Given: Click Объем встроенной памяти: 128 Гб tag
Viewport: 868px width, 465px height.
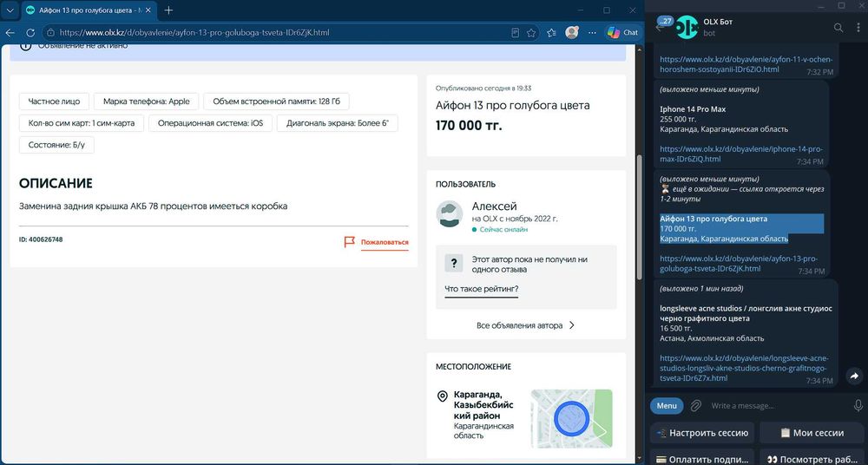Looking at the screenshot, I should point(276,102).
